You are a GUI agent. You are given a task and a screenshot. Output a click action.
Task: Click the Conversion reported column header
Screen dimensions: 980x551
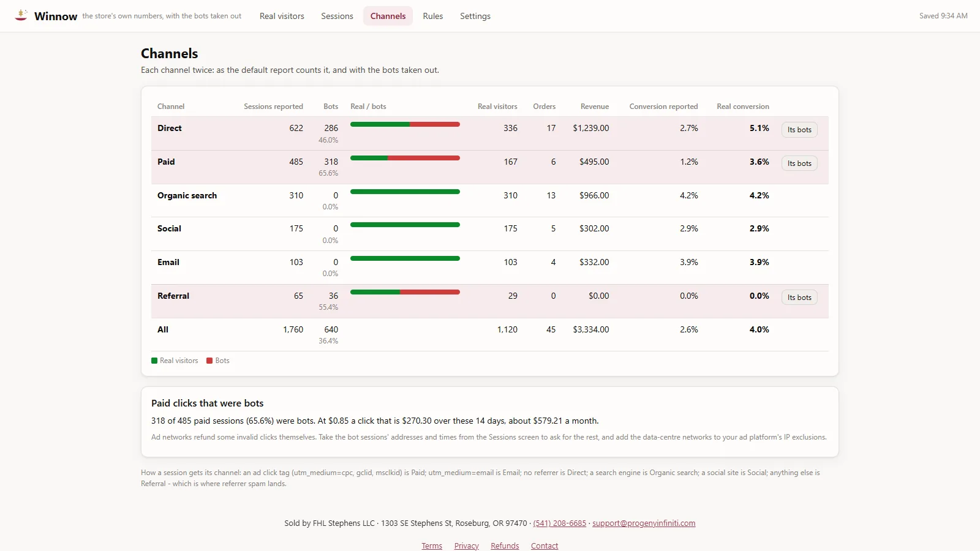(x=663, y=107)
